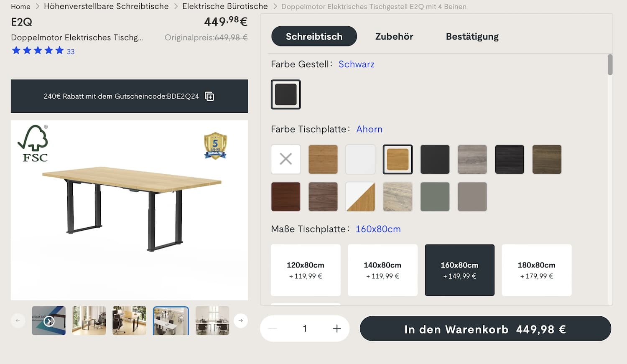The height and width of the screenshot is (364, 627).
Task: Open the Schreibtisch tab
Action: click(x=314, y=36)
